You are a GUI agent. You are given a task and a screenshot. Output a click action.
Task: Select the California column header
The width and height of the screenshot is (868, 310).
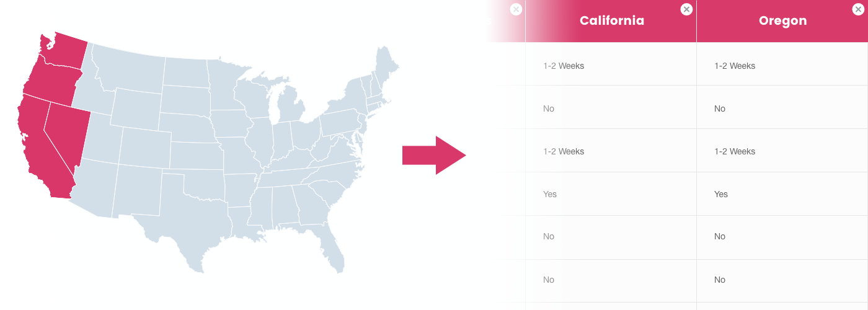click(611, 21)
